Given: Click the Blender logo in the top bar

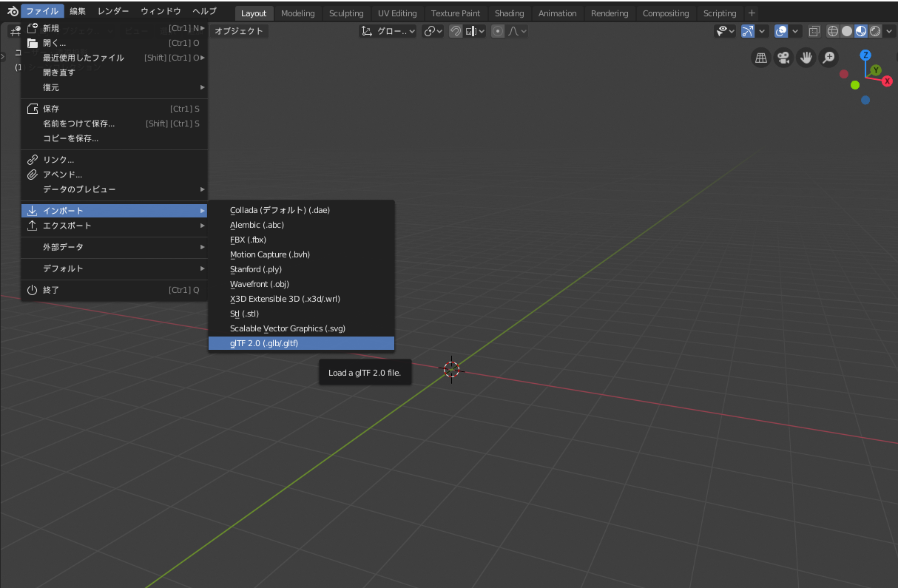Looking at the screenshot, I should 11,10.
